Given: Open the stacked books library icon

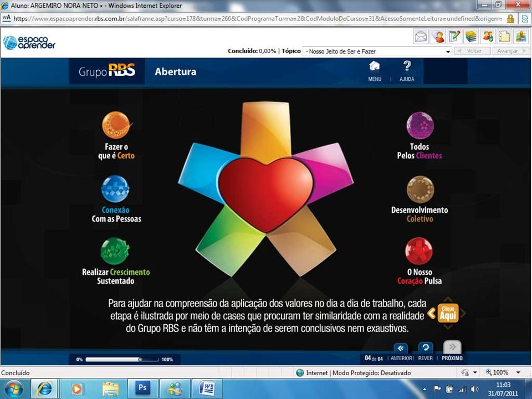Looking at the screenshot, I should click(x=470, y=37).
